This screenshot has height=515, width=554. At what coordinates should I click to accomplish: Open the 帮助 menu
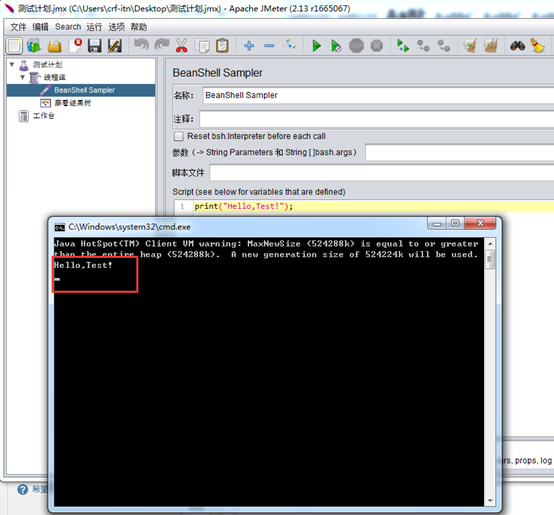(138, 27)
